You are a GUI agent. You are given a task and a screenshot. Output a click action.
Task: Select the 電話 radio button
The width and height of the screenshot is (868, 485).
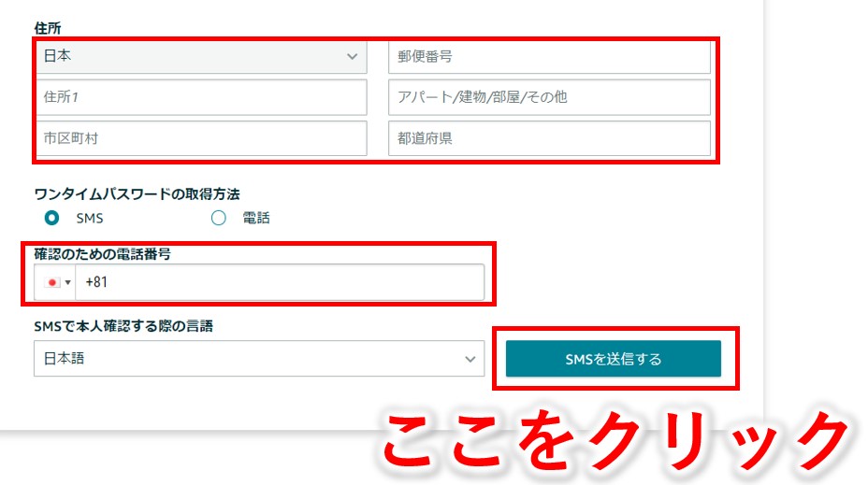click(219, 218)
